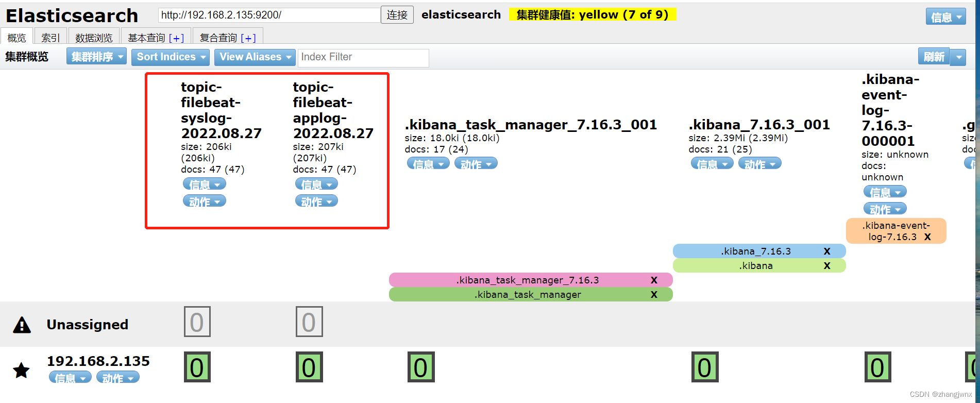
Task: Select unassigned shard 0 of topic-filebeat-applog
Action: (309, 322)
